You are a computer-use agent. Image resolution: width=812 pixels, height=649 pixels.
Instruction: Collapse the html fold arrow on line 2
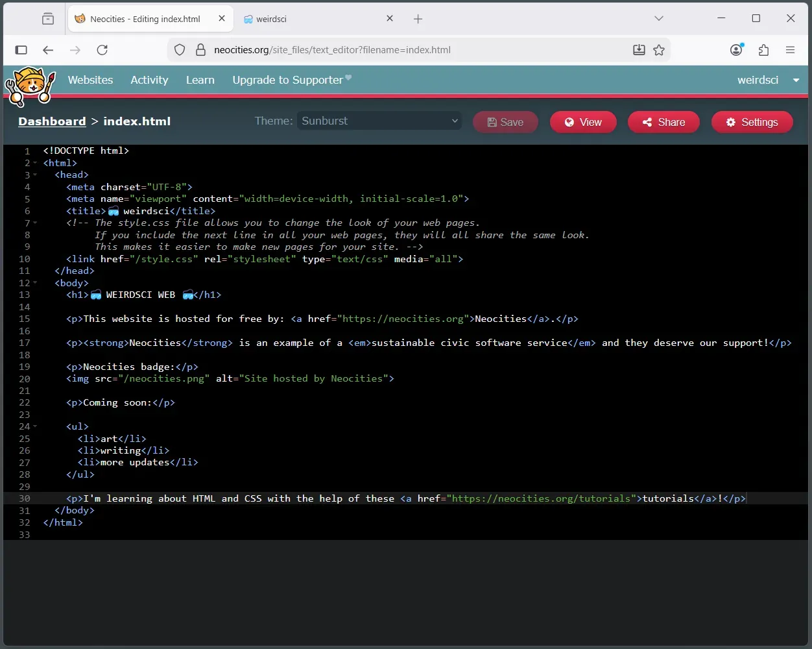[x=35, y=163]
